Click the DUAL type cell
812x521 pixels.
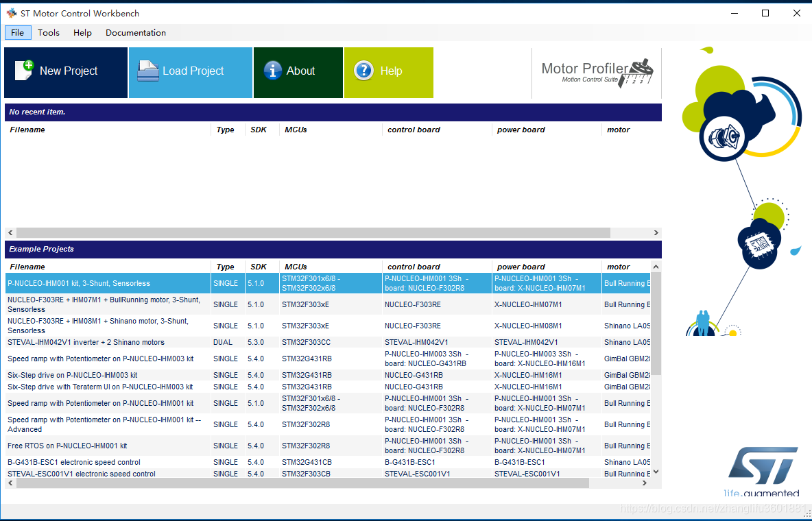point(228,342)
